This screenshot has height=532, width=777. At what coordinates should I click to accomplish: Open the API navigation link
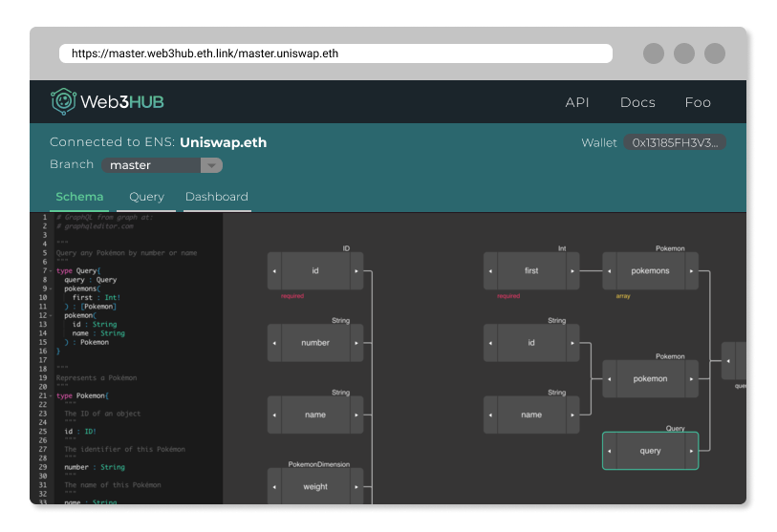click(577, 102)
